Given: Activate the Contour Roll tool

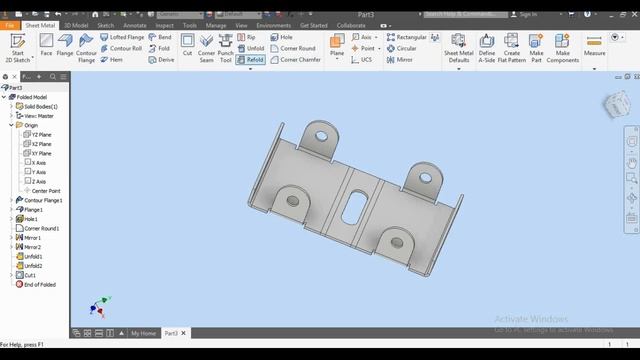Looking at the screenshot, I should [121, 48].
